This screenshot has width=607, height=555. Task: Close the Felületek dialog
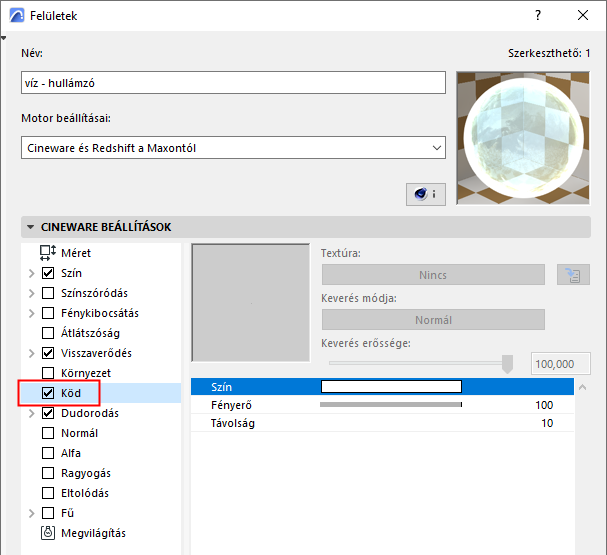[x=583, y=15]
